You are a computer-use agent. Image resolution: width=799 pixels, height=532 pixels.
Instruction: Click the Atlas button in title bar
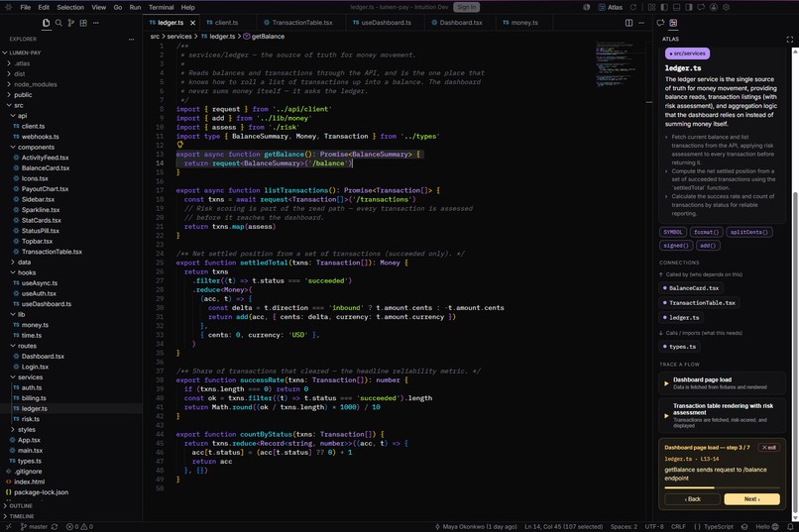(611, 7)
